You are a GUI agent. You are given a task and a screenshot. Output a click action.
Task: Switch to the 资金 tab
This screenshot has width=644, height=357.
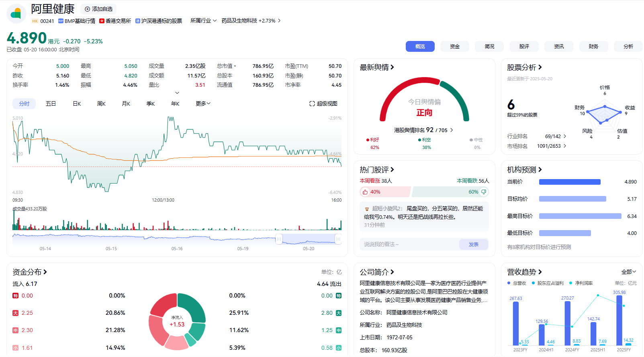[455, 47]
